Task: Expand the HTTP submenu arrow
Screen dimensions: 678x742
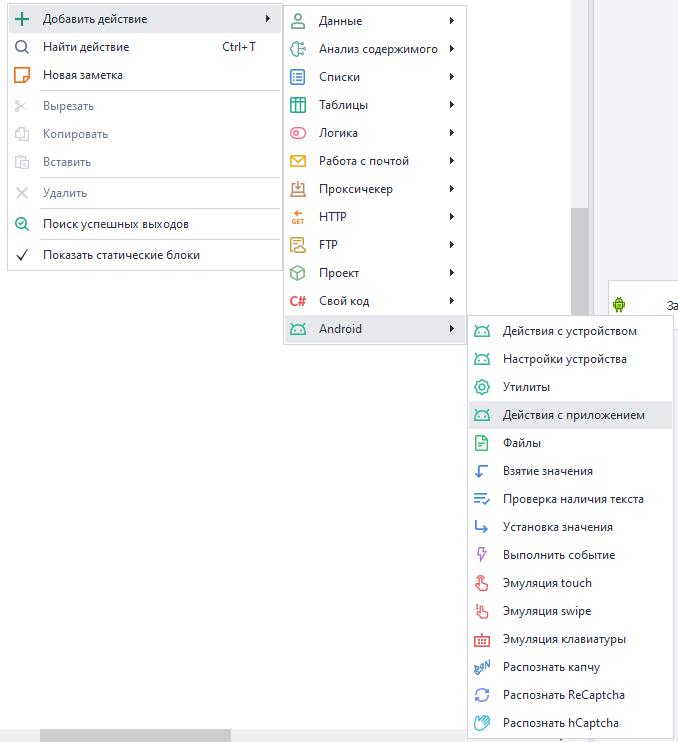Action: point(452,217)
